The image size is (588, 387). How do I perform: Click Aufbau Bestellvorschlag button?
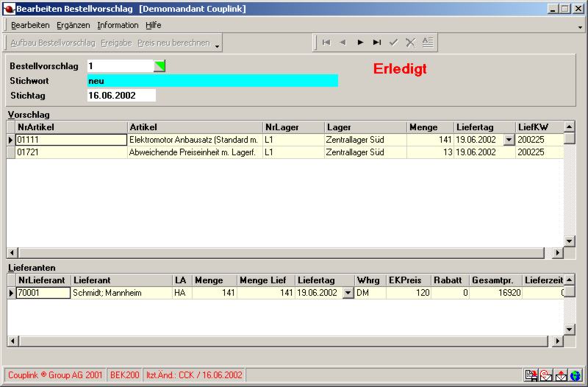coord(52,43)
